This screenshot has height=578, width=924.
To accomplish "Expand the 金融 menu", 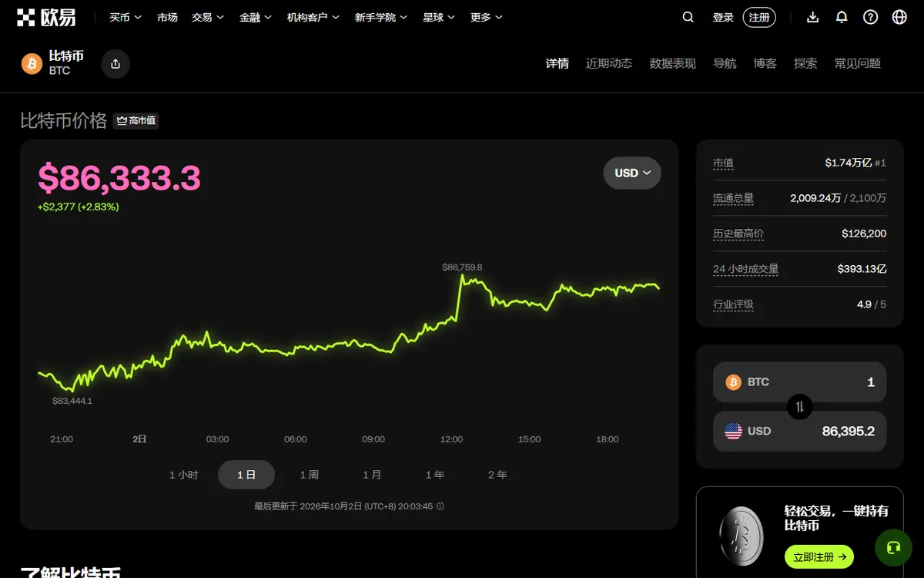I will (256, 17).
